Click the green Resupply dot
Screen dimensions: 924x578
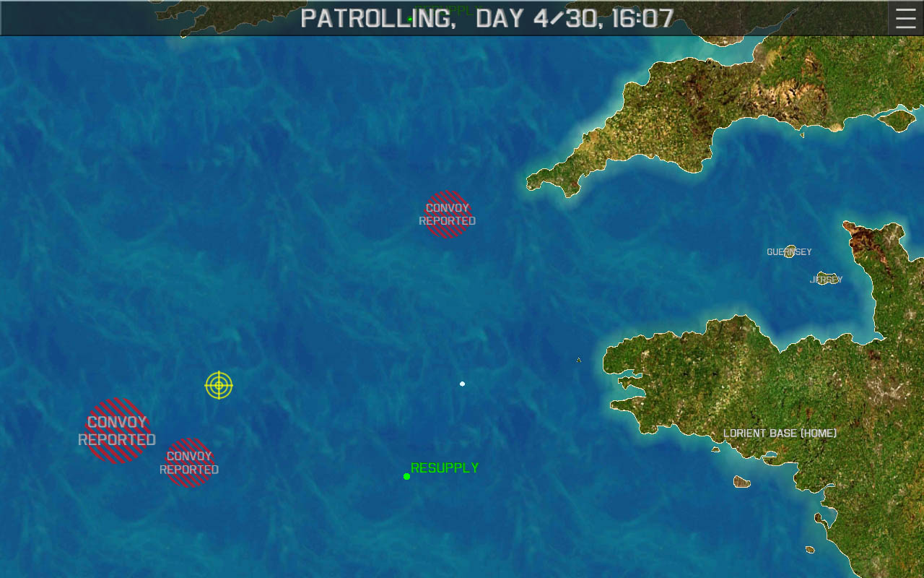click(x=406, y=476)
